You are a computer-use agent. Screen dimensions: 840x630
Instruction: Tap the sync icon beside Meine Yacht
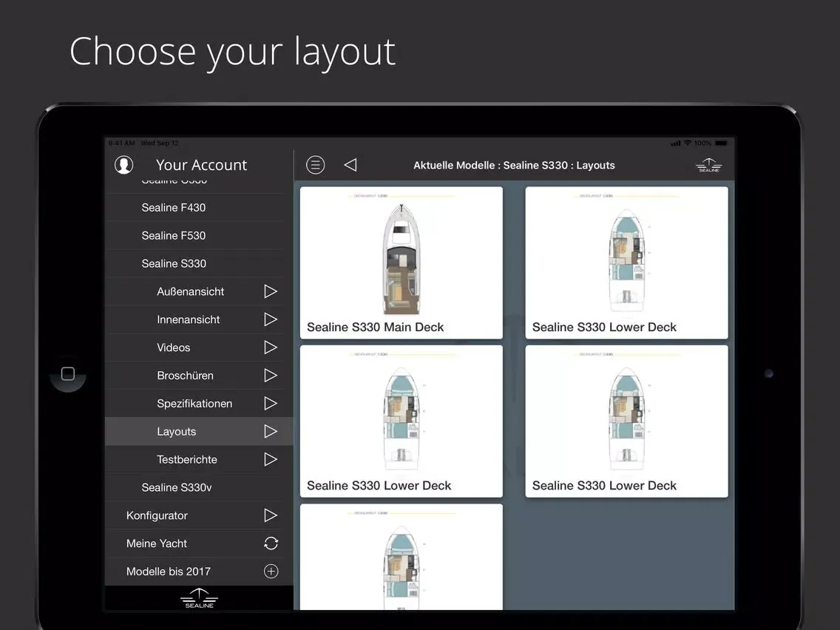point(271,543)
